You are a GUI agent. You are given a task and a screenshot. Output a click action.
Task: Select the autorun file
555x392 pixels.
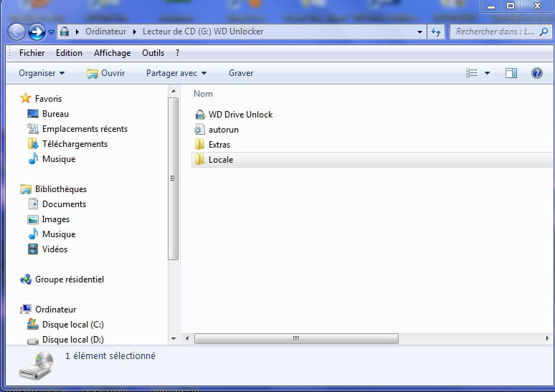[x=217, y=130]
